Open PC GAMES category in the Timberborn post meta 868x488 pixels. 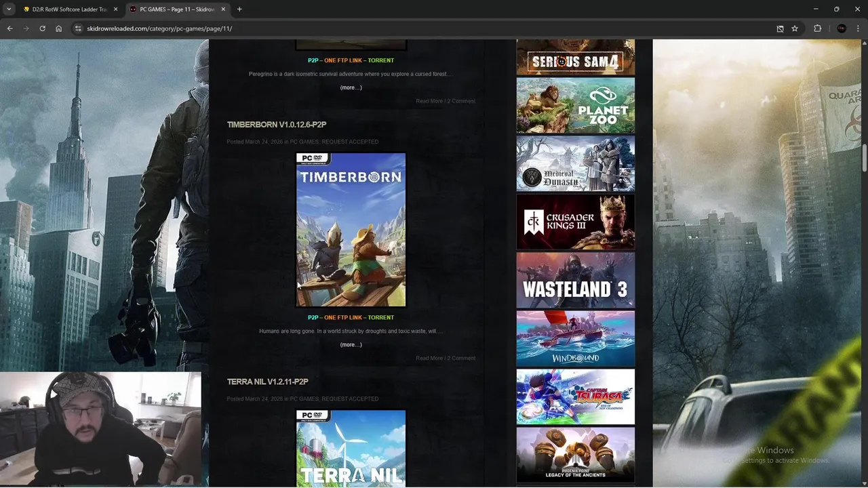coord(304,142)
